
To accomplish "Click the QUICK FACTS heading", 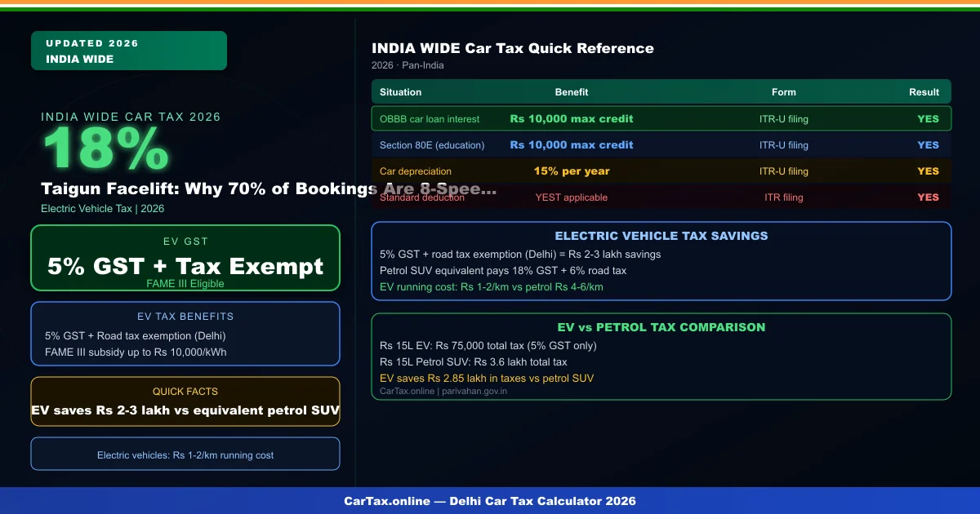I will pos(185,392).
